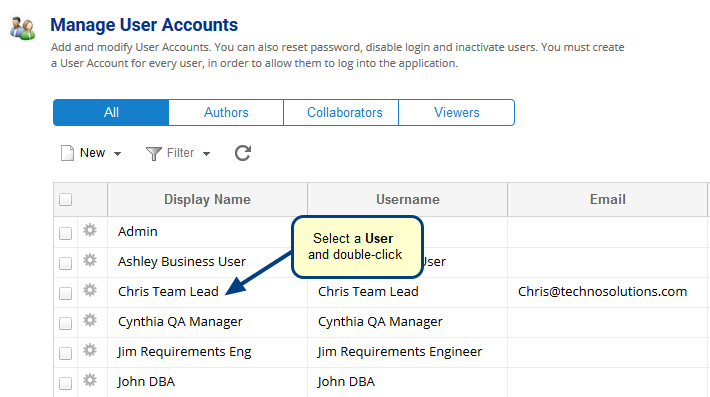Open gear menu for Chris Team Lead

[90, 290]
